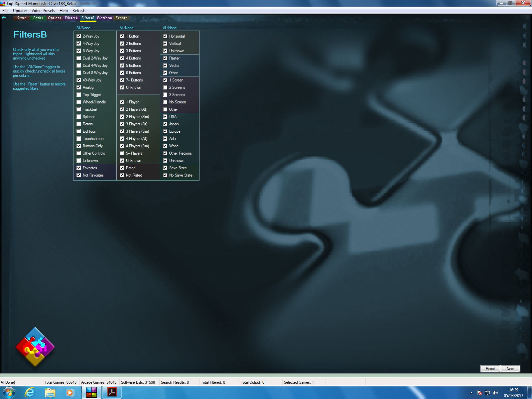Check 5+ Players checkbox
Image resolution: width=532 pixels, height=399 pixels.
122,153
